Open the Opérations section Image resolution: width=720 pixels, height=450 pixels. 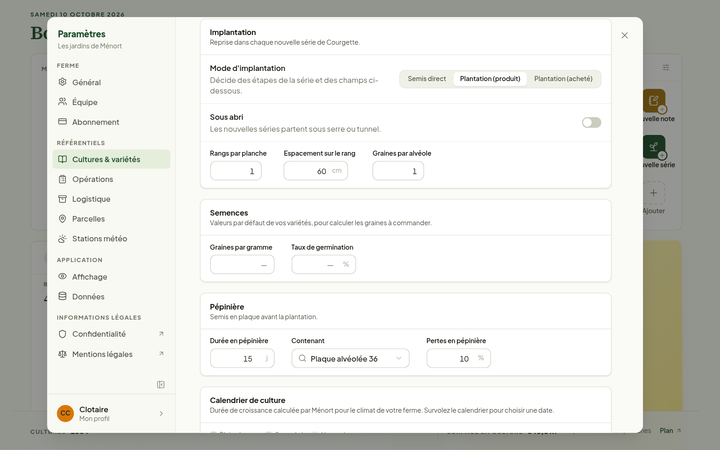tap(111, 179)
